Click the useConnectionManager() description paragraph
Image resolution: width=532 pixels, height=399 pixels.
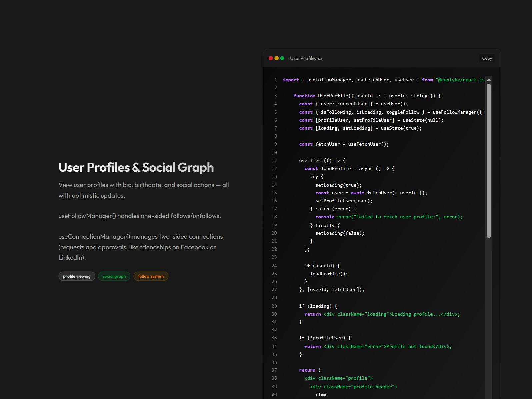coord(141,247)
